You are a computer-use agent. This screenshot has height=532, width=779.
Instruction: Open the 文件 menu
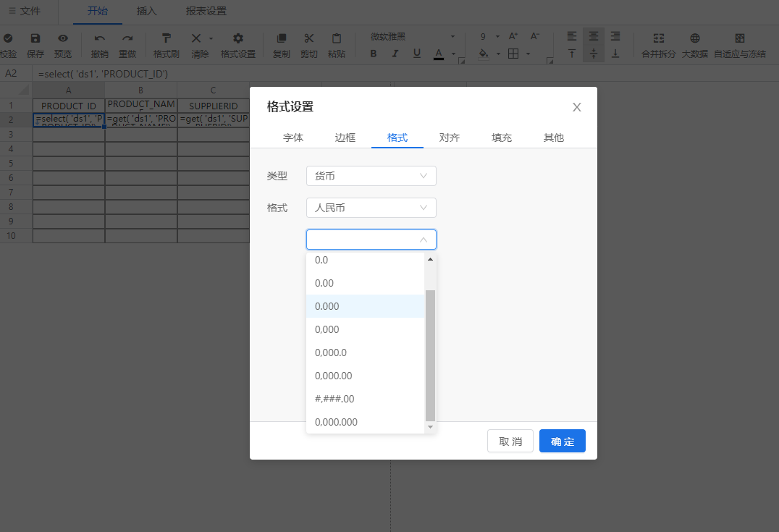pos(25,11)
